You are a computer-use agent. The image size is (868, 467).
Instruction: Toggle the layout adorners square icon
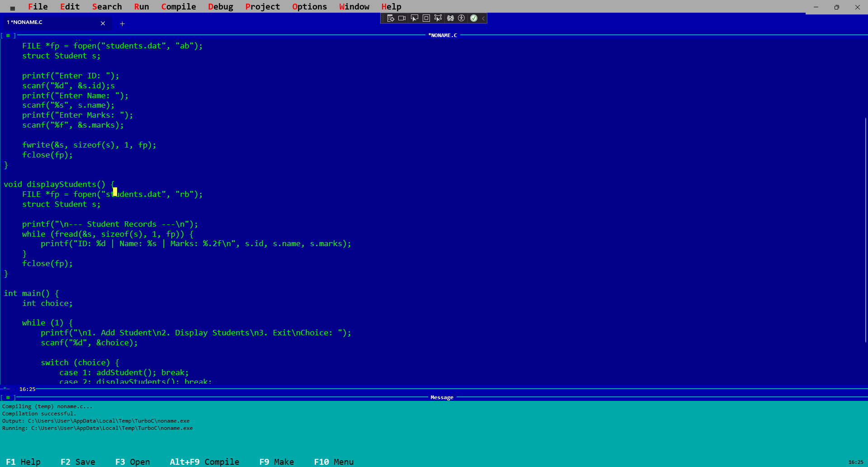coord(426,18)
